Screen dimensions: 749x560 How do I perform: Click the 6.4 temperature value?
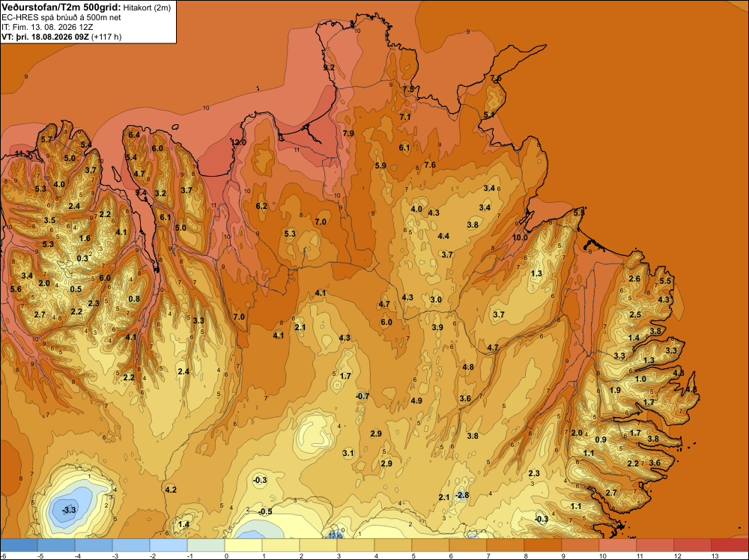(x=134, y=135)
